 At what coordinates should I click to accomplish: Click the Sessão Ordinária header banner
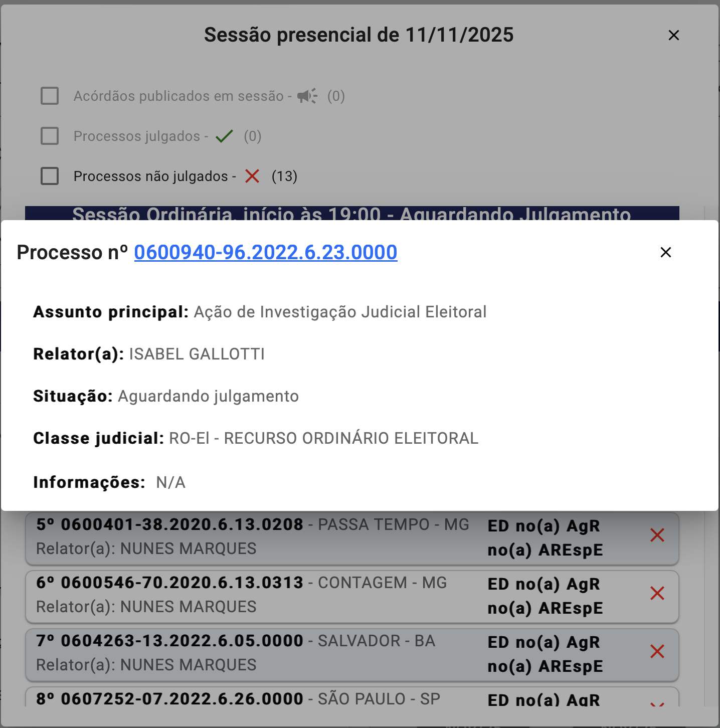(351, 214)
